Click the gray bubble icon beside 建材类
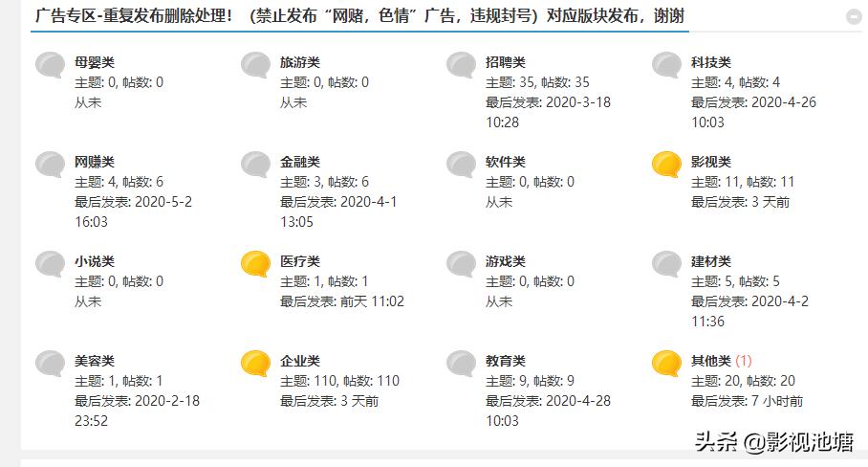 click(x=667, y=264)
